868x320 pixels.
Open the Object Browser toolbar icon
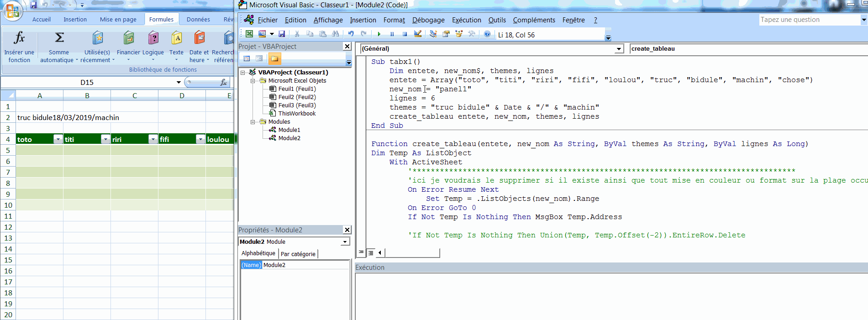[459, 34]
